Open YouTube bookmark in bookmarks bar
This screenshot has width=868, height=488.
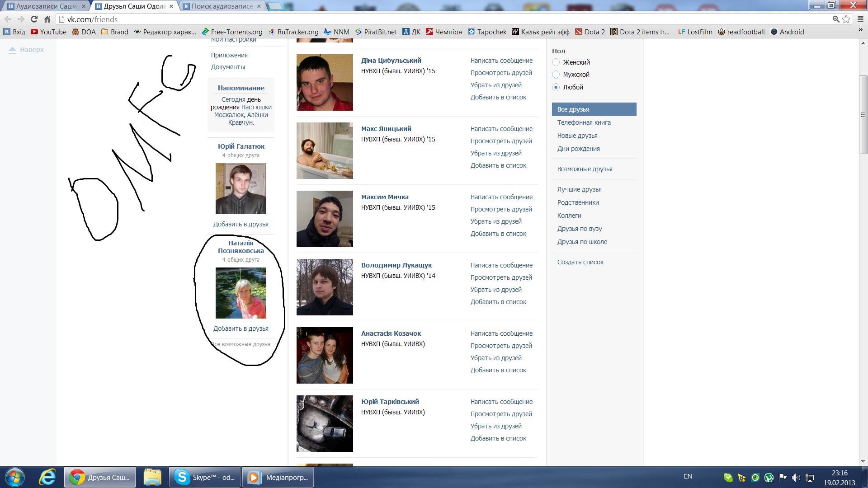[x=48, y=32]
